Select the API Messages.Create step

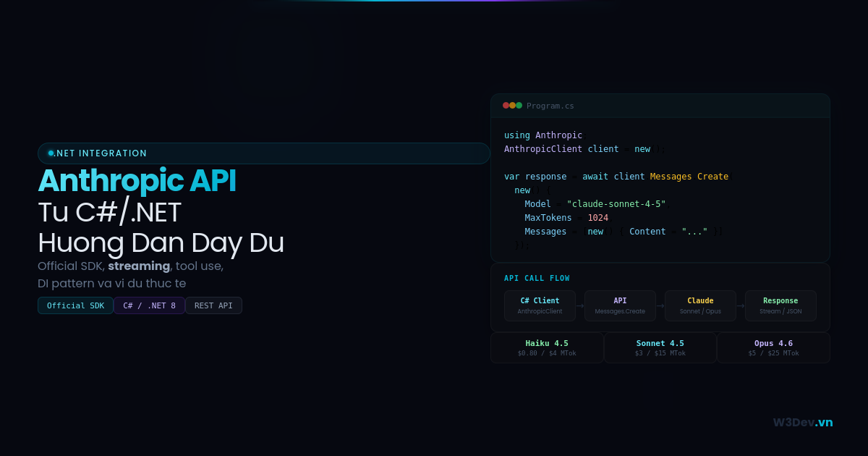pos(620,305)
